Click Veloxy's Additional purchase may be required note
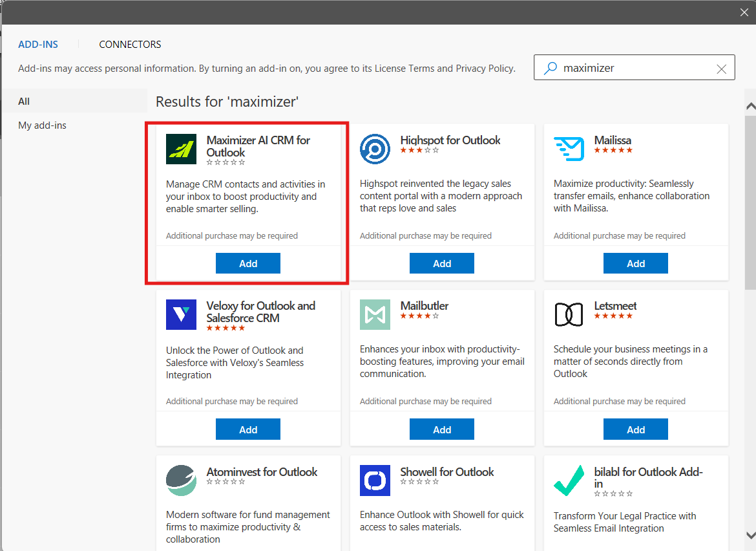This screenshot has width=756, height=551. [x=232, y=402]
